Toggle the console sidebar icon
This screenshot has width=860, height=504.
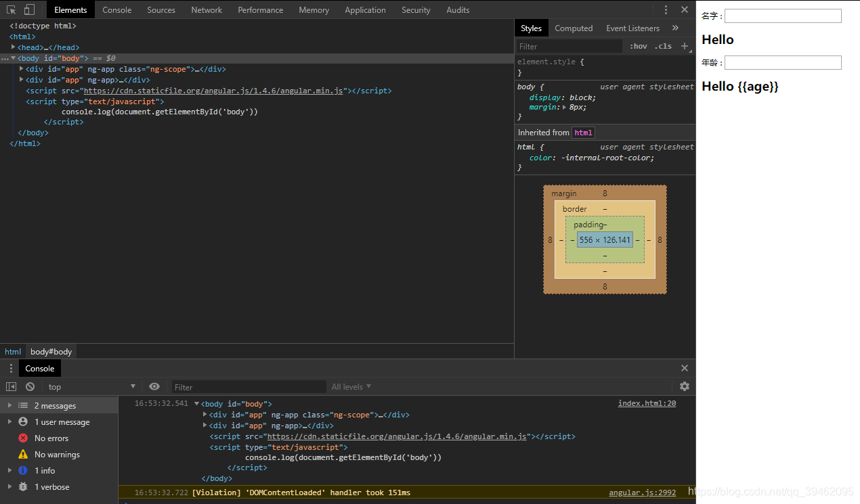11,386
